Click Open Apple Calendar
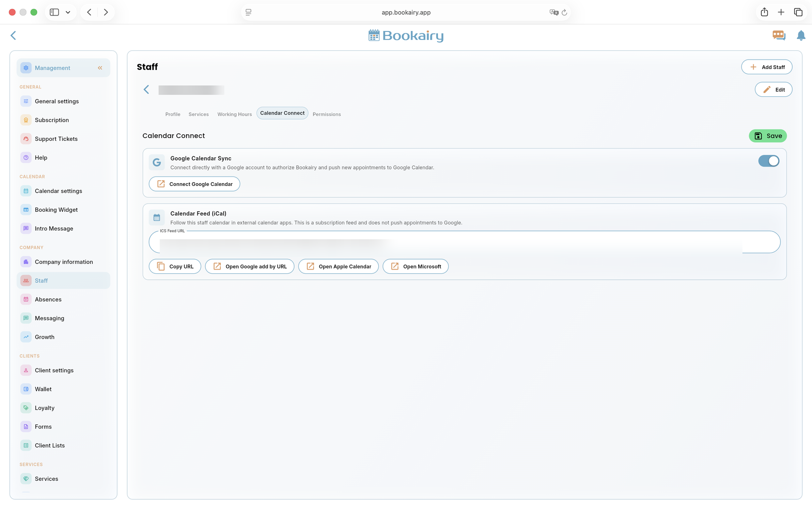This screenshot has height=509, width=812. 338,267
